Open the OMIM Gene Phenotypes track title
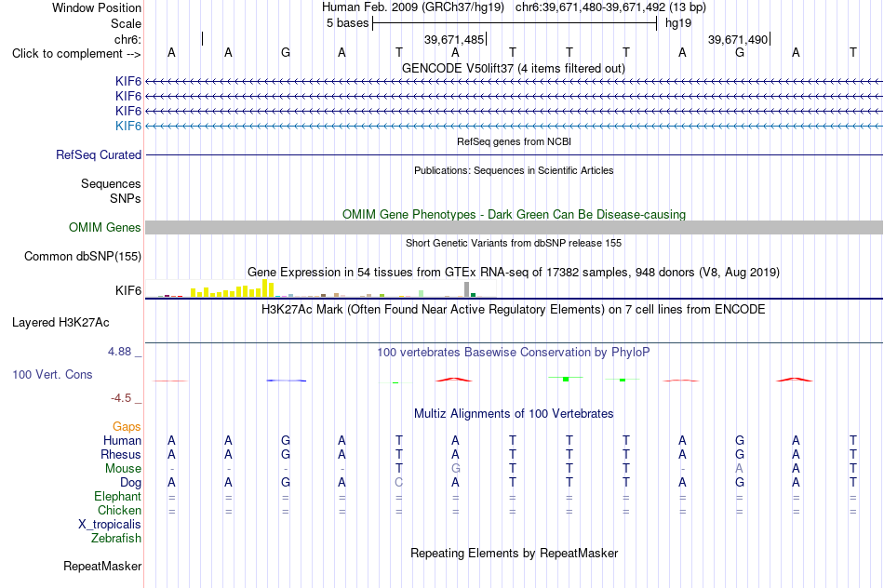This screenshot has width=884, height=588. point(514,214)
